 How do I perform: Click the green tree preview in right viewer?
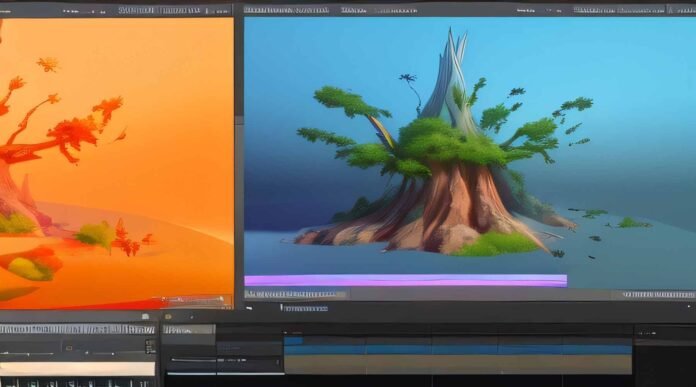coord(470,152)
